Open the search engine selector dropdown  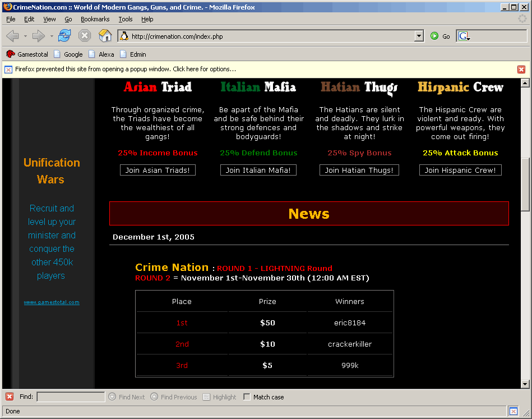click(464, 36)
